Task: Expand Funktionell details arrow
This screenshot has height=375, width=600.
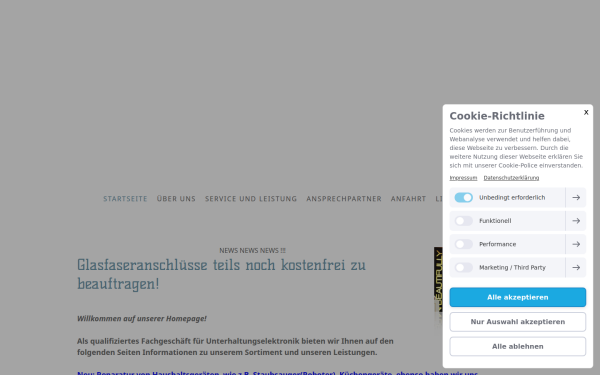Action: tap(576, 221)
